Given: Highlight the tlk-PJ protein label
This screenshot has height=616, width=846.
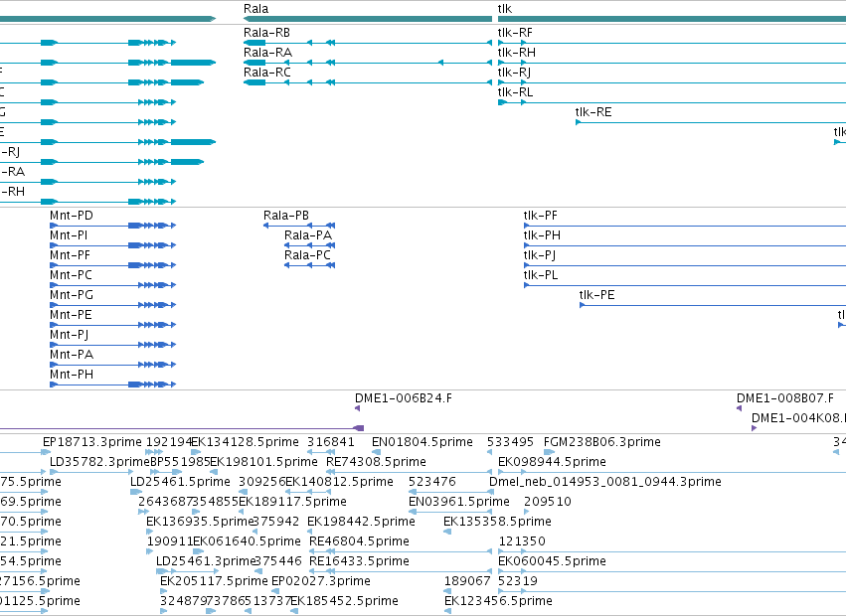Looking at the screenshot, I should point(540,255).
